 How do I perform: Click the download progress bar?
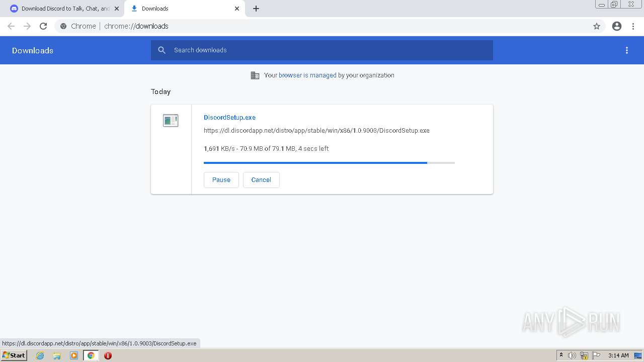tap(329, 163)
